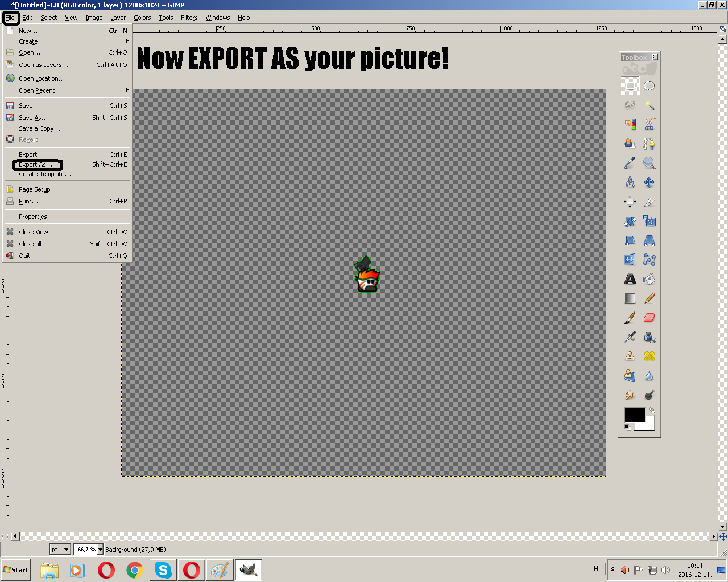
Task: Activate the Bucket Fill tool
Action: click(x=649, y=279)
